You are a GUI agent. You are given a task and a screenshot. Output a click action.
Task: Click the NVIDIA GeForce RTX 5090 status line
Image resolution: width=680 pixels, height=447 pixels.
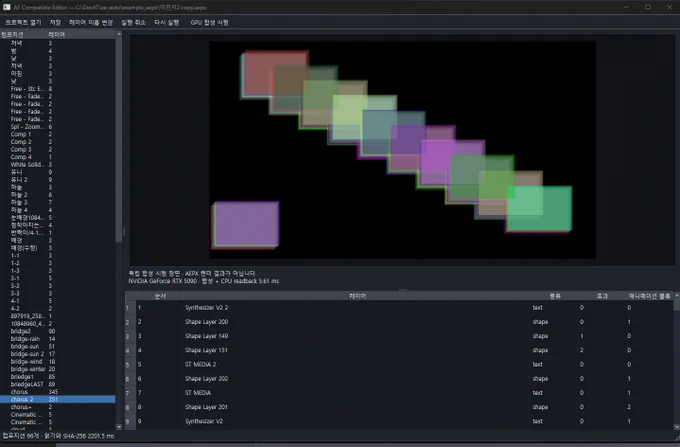click(203, 281)
